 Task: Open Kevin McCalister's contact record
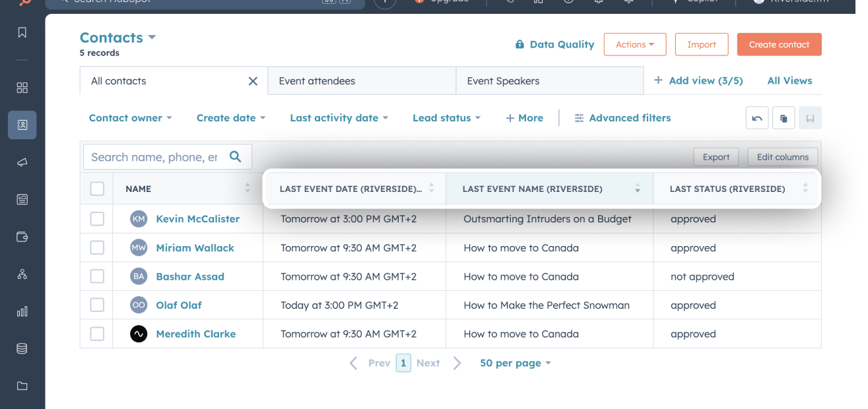[x=197, y=219]
